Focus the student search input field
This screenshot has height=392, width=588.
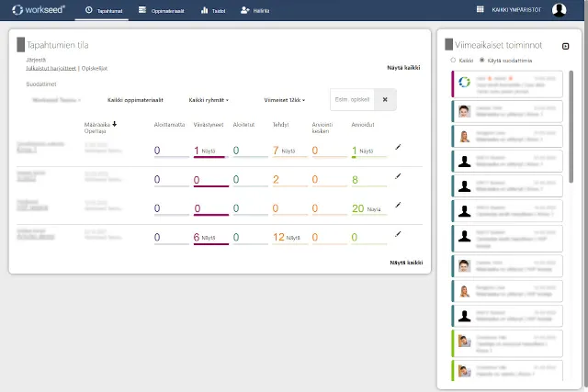coord(352,99)
